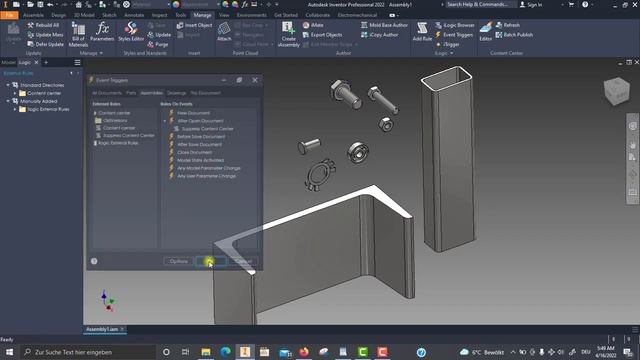Image resolution: width=640 pixels, height=360 pixels.
Task: Open the browser panel hamburger menu
Action: [77, 62]
